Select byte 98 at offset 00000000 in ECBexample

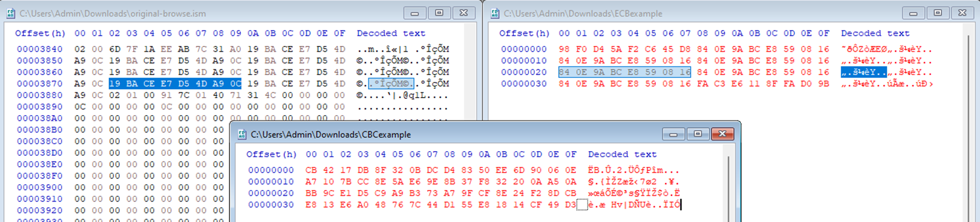pos(564,49)
